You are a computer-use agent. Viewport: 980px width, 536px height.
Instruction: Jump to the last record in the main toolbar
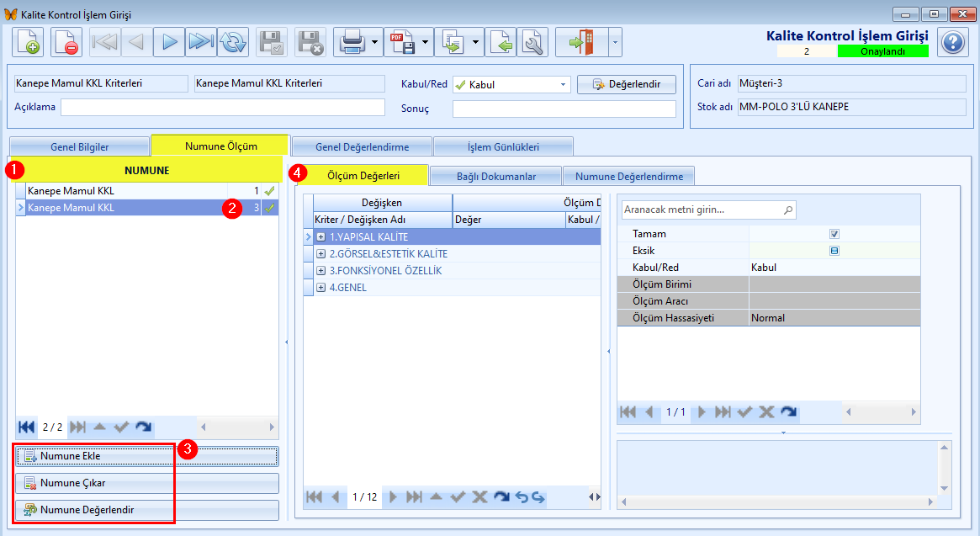click(x=200, y=43)
